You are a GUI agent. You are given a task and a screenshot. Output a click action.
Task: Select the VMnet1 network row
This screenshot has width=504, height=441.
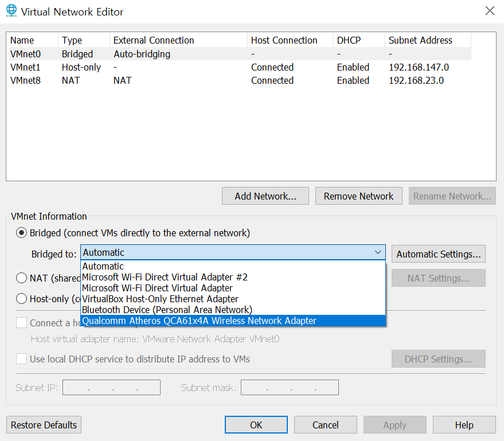click(240, 67)
